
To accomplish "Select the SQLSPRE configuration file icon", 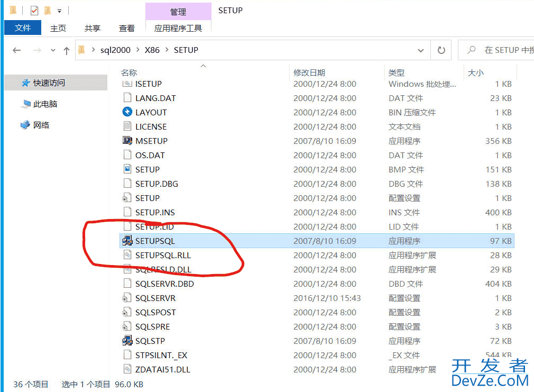I will click(127, 326).
